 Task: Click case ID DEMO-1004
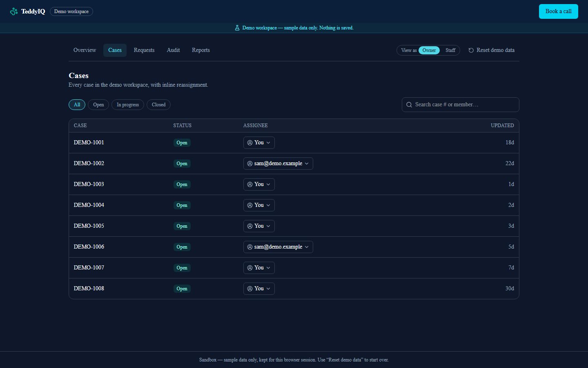[x=89, y=205]
